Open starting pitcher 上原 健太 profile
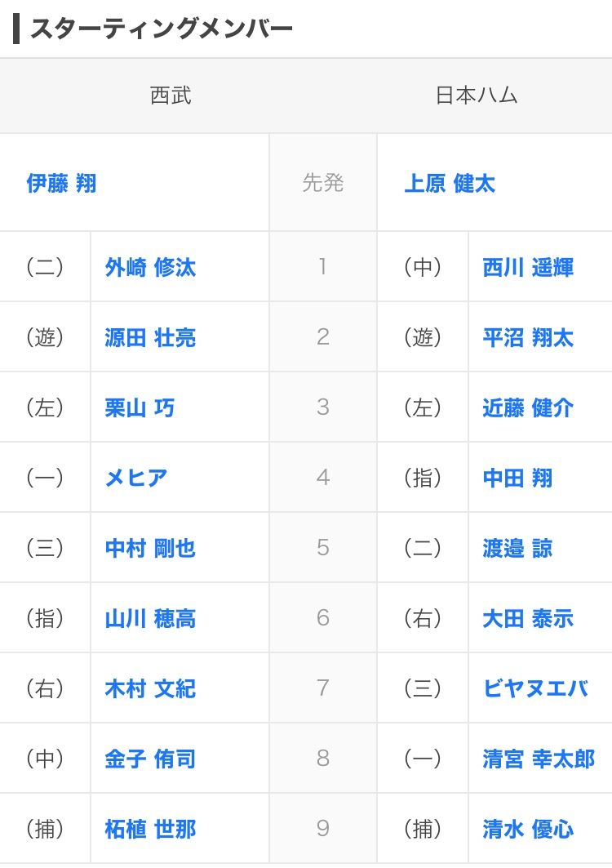This screenshot has height=868, width=612. pos(450,184)
